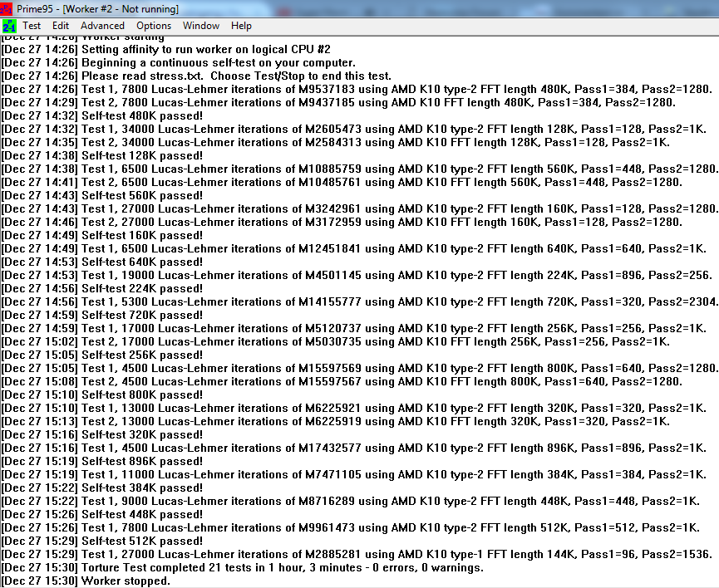Image resolution: width=719 pixels, height=588 pixels.
Task: Click the Test 1 line for M6225921
Action: (x=353, y=409)
